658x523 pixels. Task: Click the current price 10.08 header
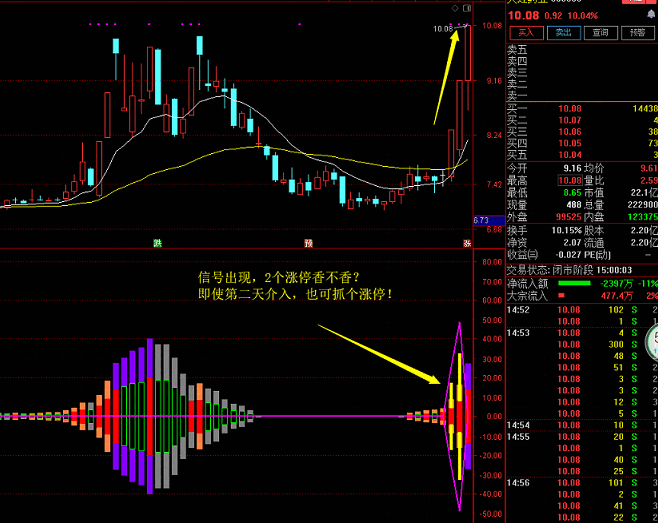click(523, 16)
